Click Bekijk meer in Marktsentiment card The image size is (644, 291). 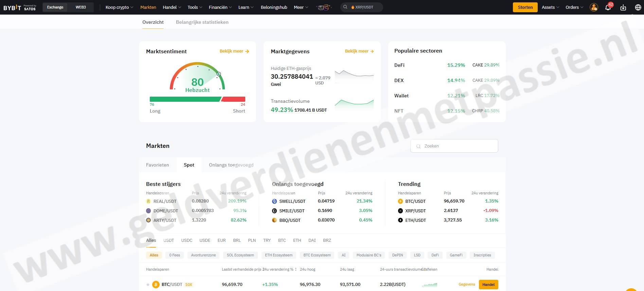[234, 51]
